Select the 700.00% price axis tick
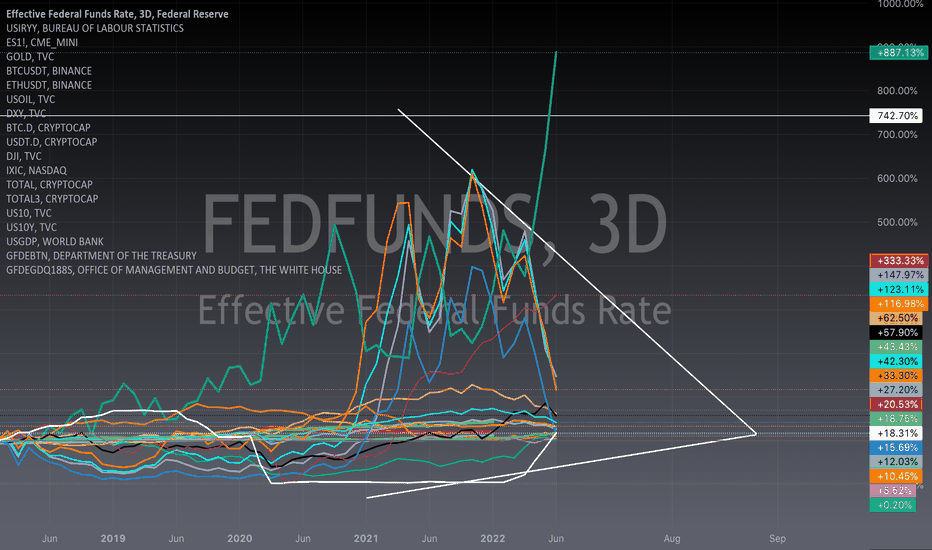 click(x=897, y=134)
